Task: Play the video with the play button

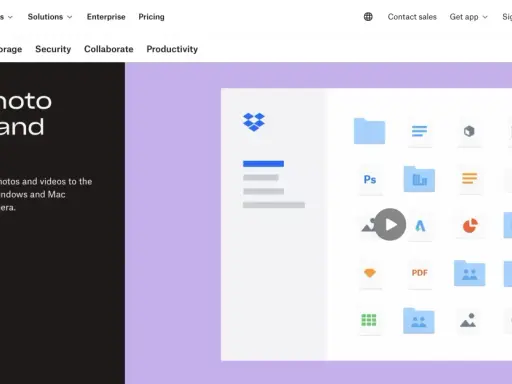Action: click(390, 224)
